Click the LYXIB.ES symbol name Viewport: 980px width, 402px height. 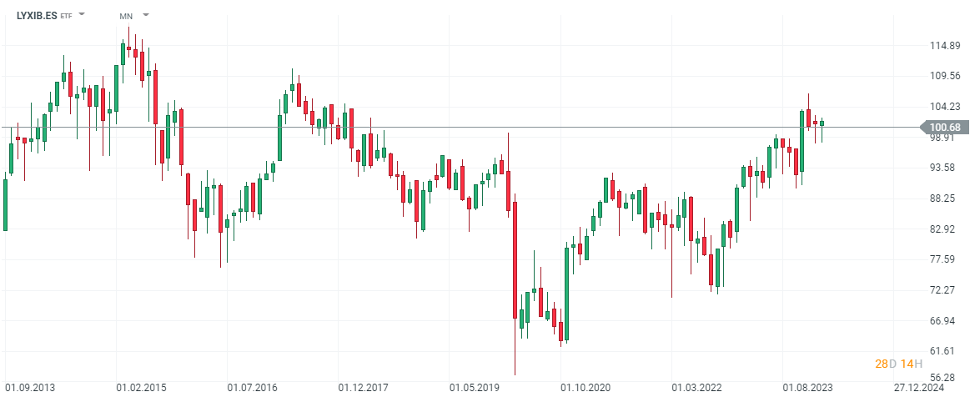click(x=37, y=15)
